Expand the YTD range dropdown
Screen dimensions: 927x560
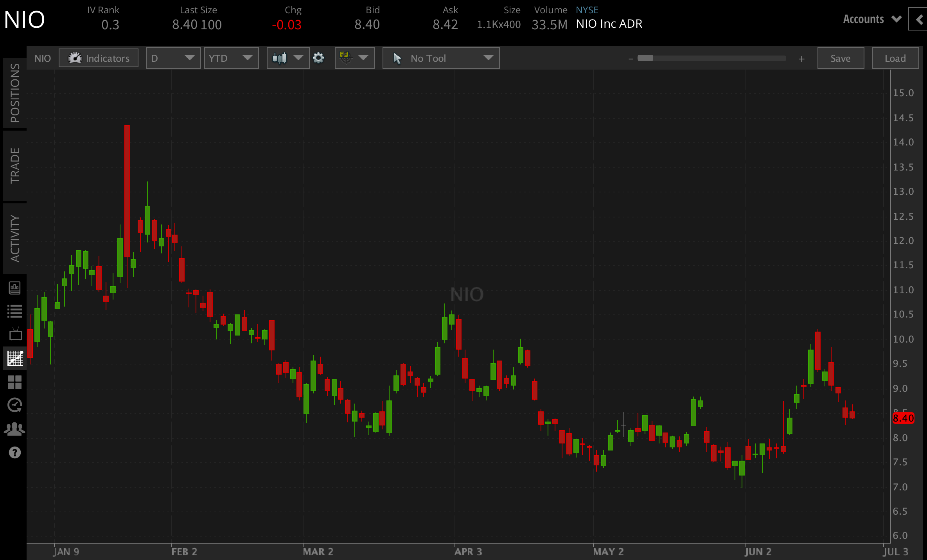coord(231,58)
